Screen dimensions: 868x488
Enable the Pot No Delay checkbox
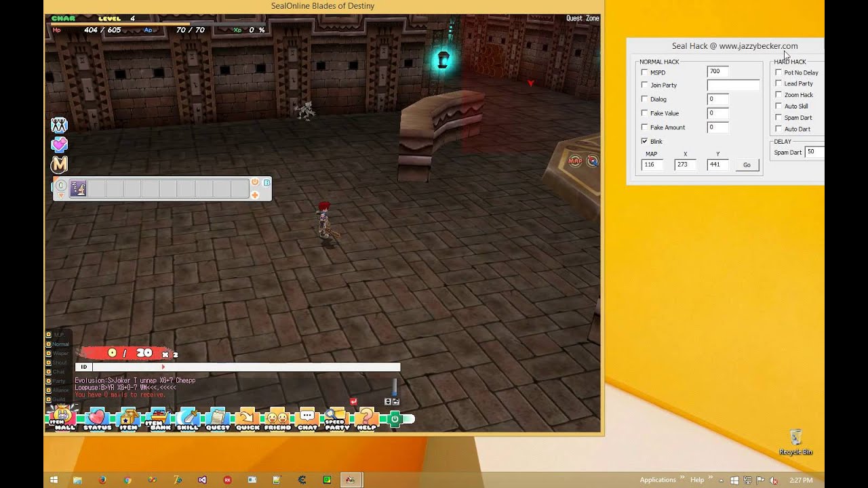click(x=778, y=72)
